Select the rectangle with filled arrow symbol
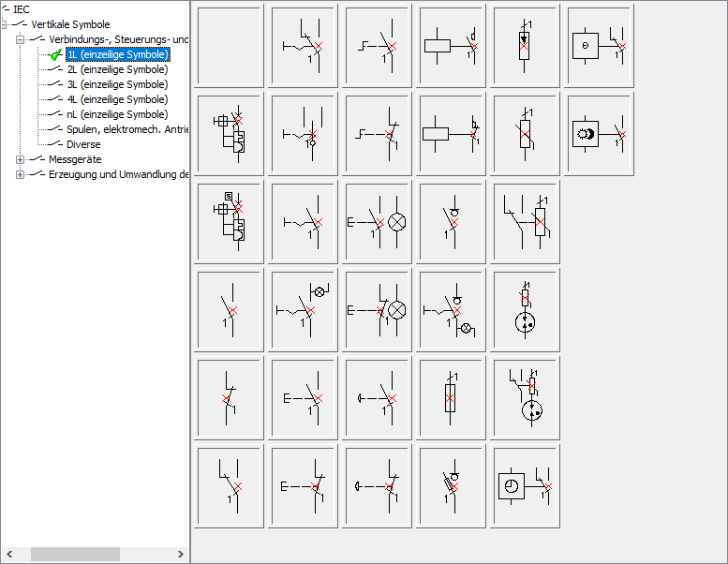 (x=525, y=44)
